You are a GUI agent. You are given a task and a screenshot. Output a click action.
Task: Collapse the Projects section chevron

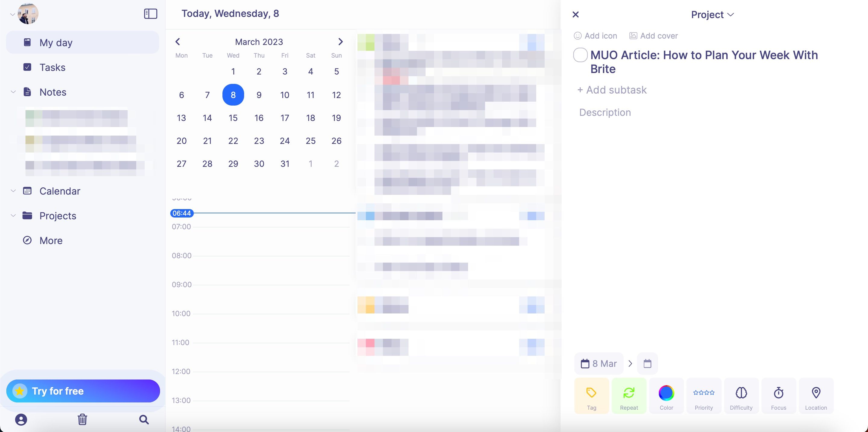point(13,216)
